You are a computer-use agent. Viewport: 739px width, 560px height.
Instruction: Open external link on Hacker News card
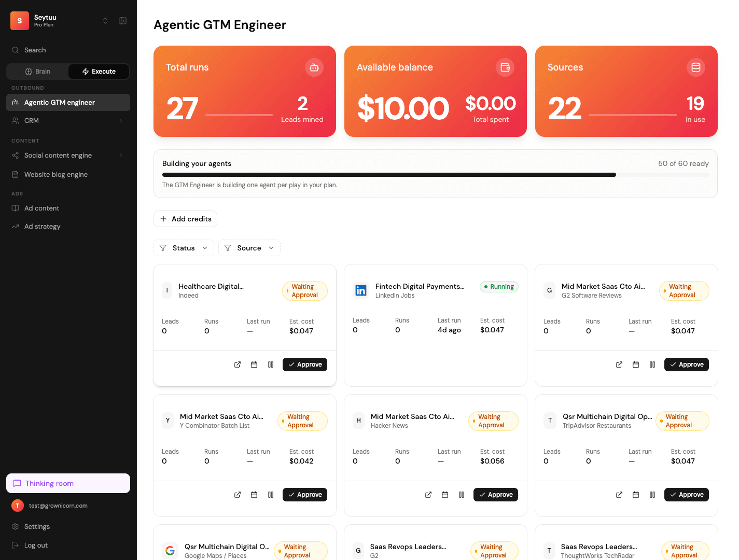click(x=428, y=495)
